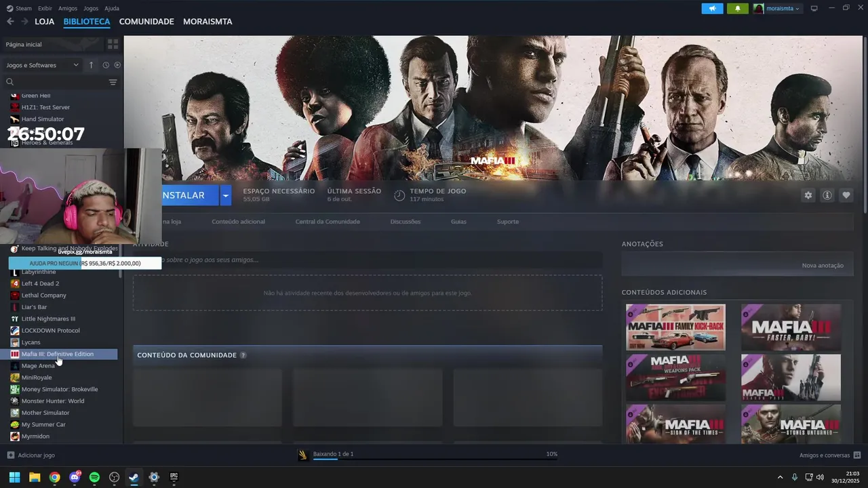Open the Jogos menu

pyautogui.click(x=91, y=8)
